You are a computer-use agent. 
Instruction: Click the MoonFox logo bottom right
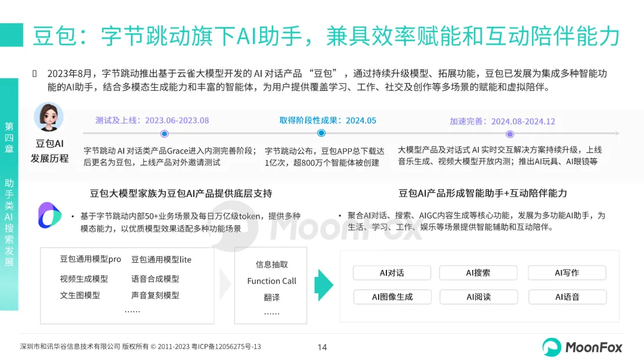pyautogui.click(x=582, y=347)
